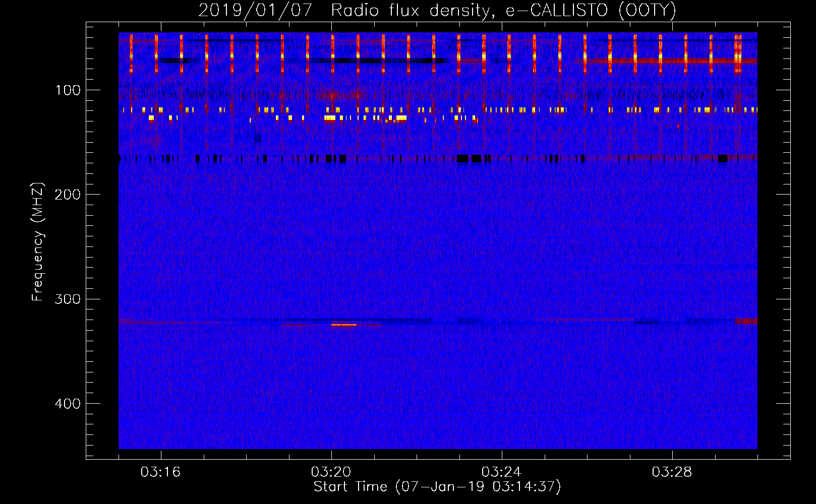The height and width of the screenshot is (504, 816).
Task: Click the 400 MHz frequency axis label
Action: 68,404
